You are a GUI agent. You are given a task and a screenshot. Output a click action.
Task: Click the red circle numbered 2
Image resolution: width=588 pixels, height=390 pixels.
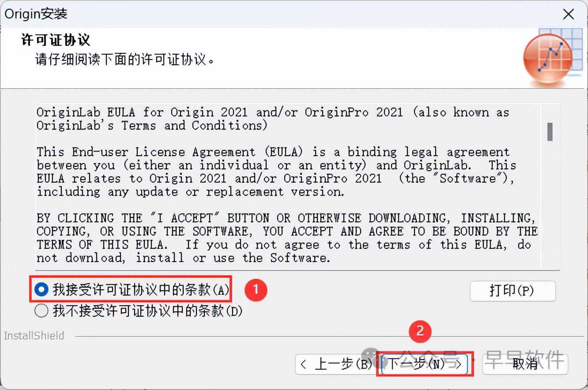click(420, 330)
